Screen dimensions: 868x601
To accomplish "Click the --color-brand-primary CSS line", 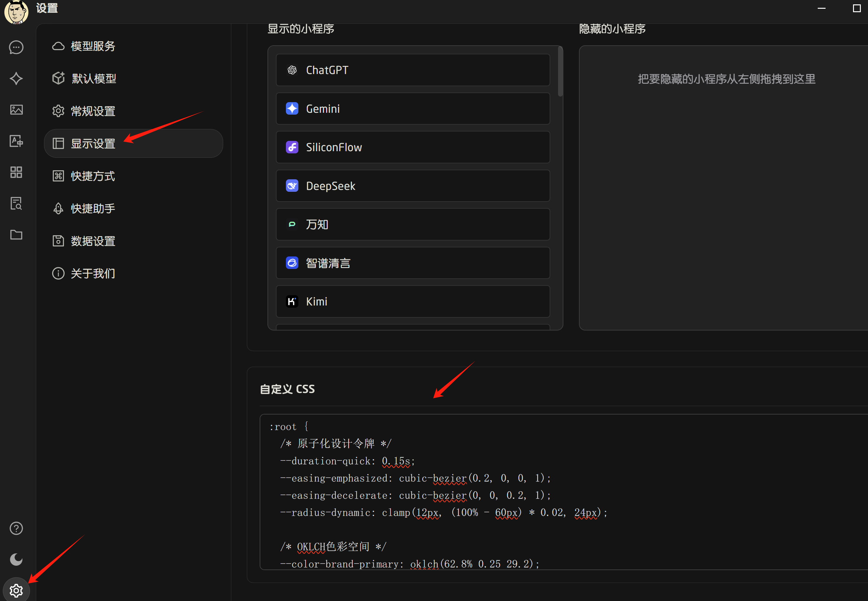I will click(x=410, y=564).
